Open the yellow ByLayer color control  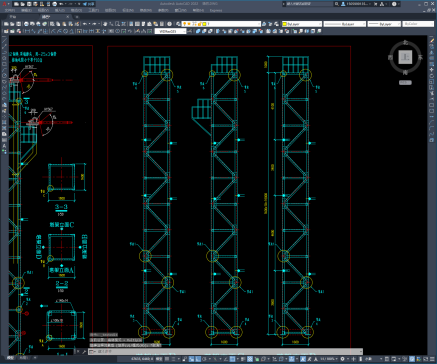(x=302, y=24)
